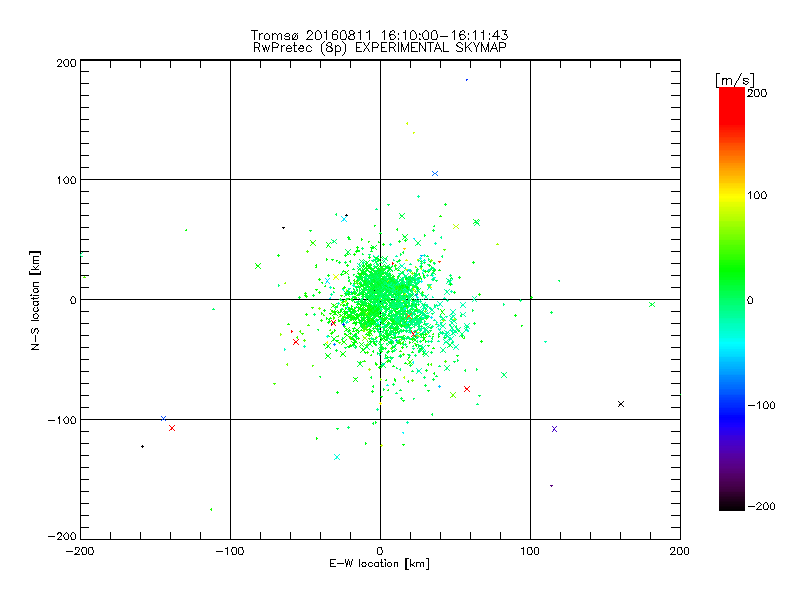Viewport: 800px width, 600px height.
Task: Click the x-axis '-100' tick label
Action: [230, 551]
